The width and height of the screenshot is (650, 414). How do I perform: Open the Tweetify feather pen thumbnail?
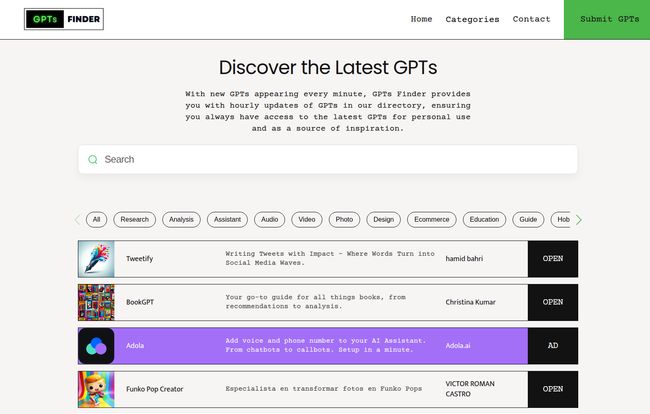(96, 259)
